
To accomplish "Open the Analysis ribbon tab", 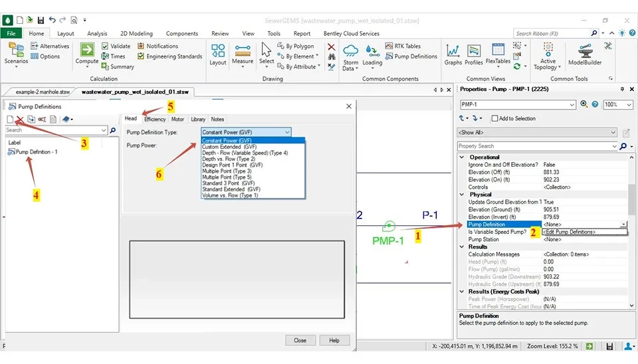I will pos(97,33).
